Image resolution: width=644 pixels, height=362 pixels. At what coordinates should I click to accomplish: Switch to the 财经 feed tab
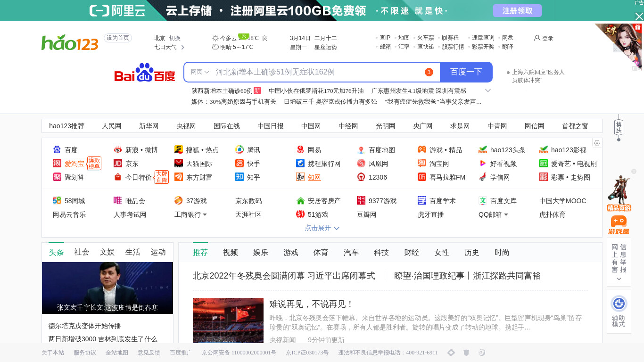(x=412, y=253)
